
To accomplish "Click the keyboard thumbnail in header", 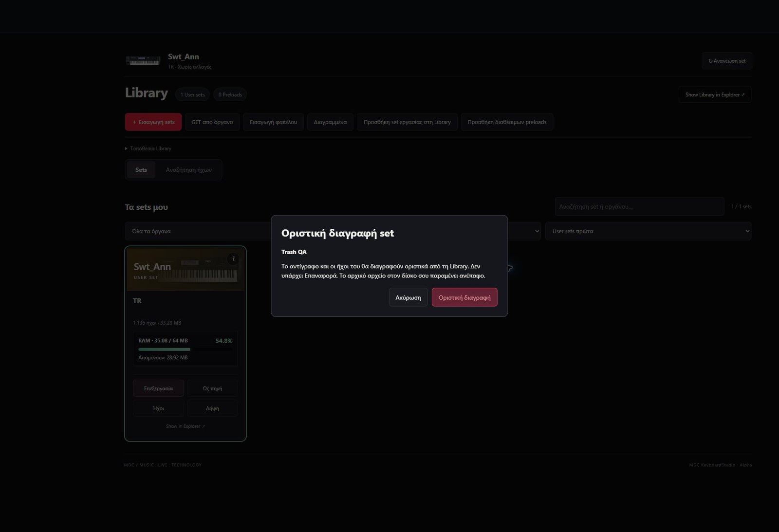I will coord(143,61).
